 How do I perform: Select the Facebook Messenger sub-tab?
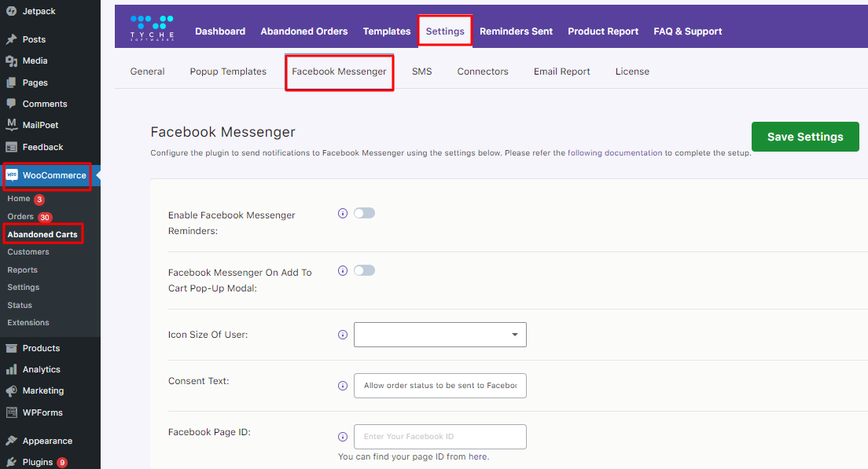(x=340, y=72)
